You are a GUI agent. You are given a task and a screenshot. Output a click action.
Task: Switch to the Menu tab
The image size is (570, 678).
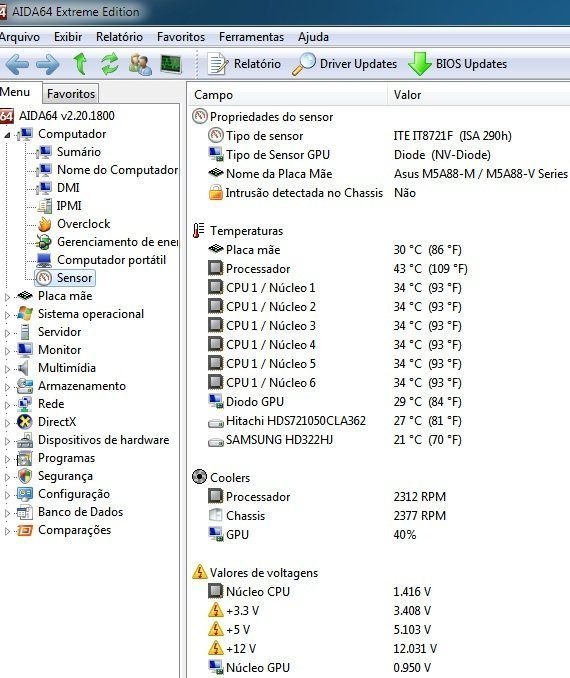(15, 92)
